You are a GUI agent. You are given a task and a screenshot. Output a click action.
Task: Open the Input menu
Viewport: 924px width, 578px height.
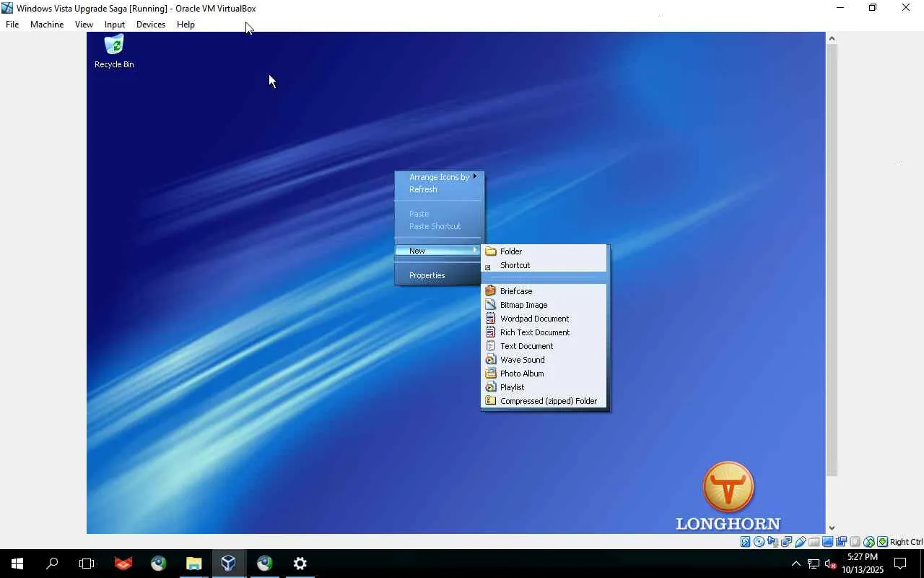[x=115, y=25]
